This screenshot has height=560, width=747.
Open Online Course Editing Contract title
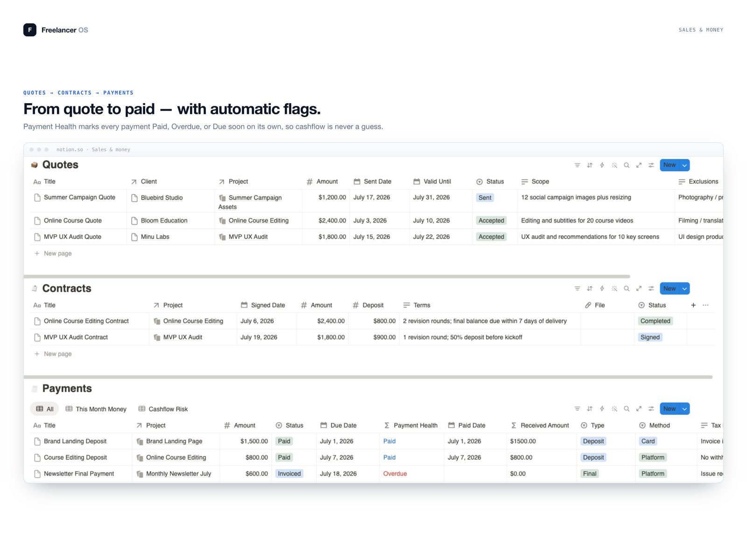pos(86,321)
